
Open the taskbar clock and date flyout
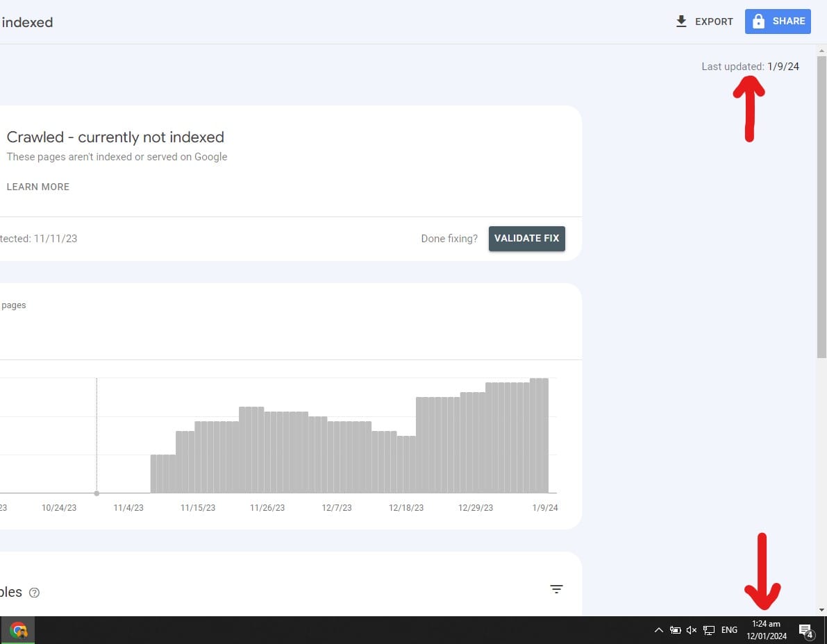point(767,630)
